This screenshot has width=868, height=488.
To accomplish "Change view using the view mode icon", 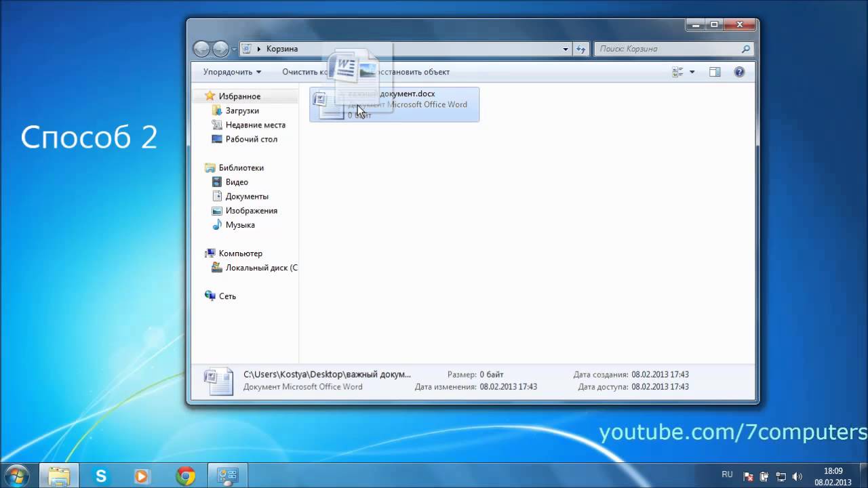I will pos(677,72).
